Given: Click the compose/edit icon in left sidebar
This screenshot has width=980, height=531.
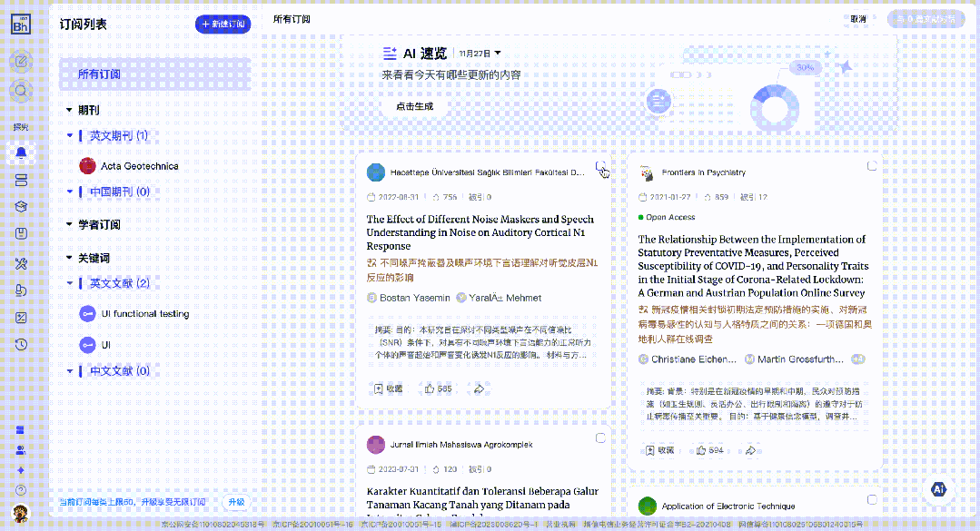Looking at the screenshot, I should pos(20,62).
